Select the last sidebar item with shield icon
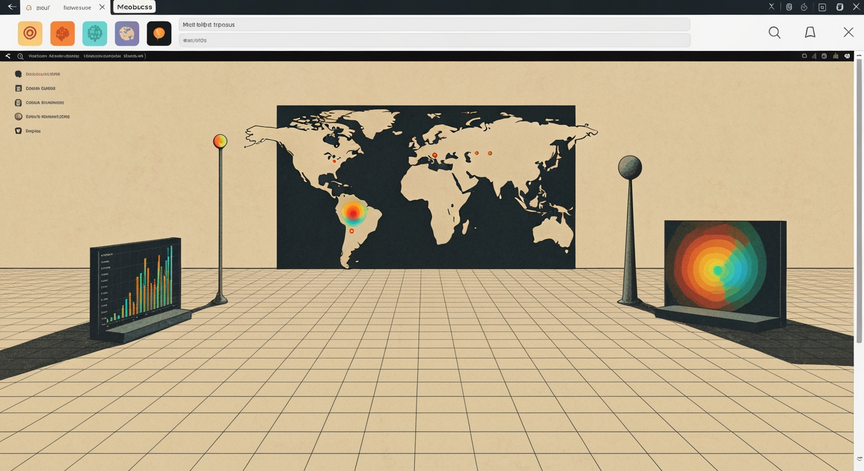This screenshot has height=471, width=864. pyautogui.click(x=28, y=131)
